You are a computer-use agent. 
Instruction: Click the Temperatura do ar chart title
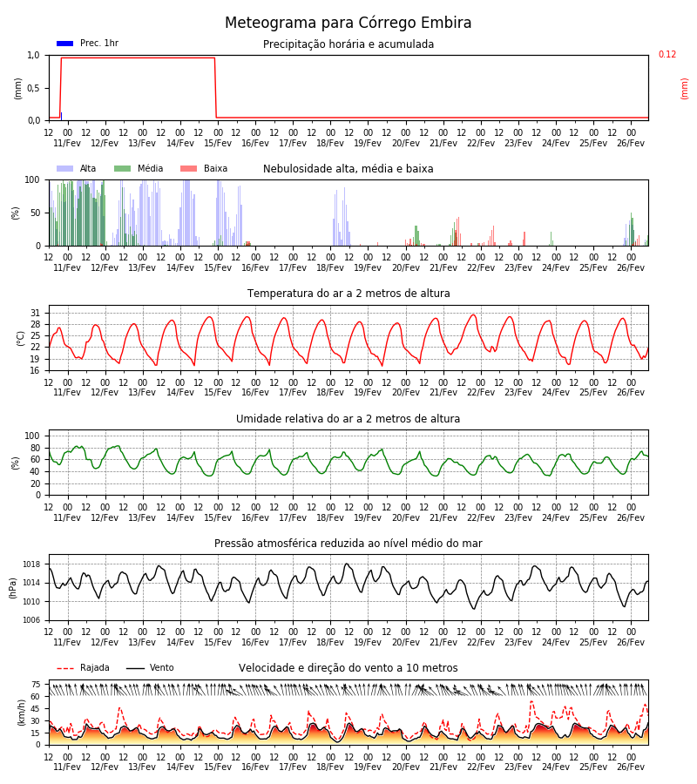click(348, 293)
